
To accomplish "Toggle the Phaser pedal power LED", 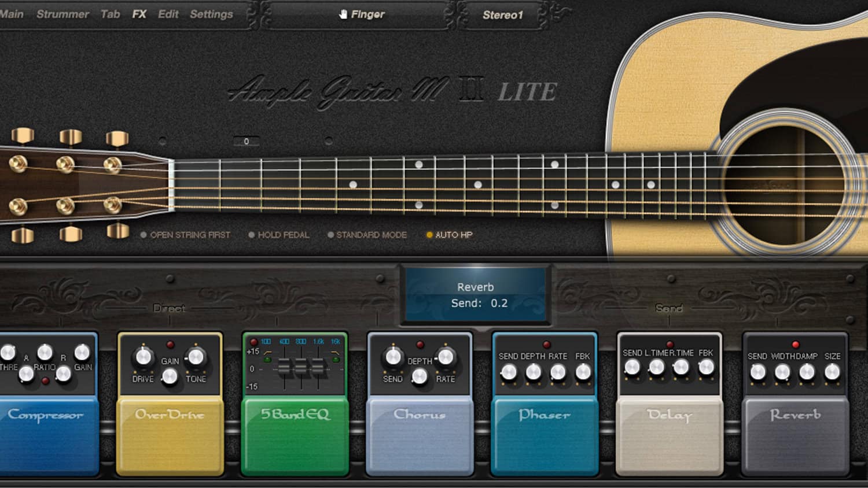I will pos(546,345).
